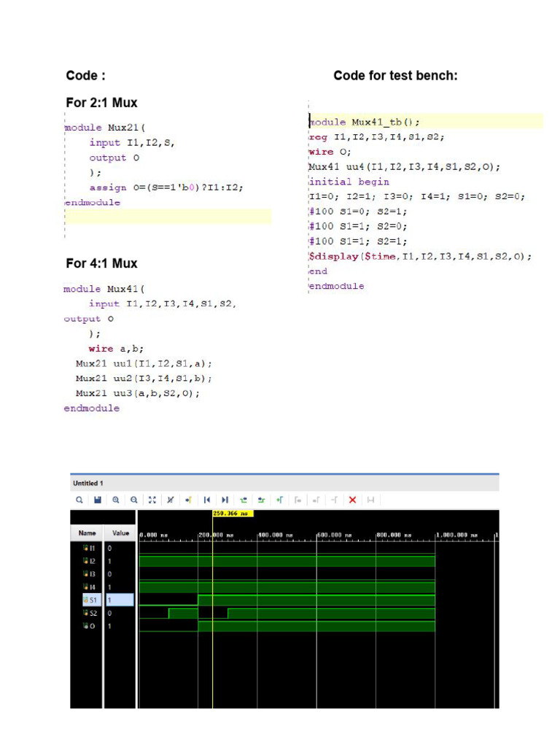Select output signal O in the list
The width and height of the screenshot is (560, 747).
pyautogui.click(x=88, y=626)
